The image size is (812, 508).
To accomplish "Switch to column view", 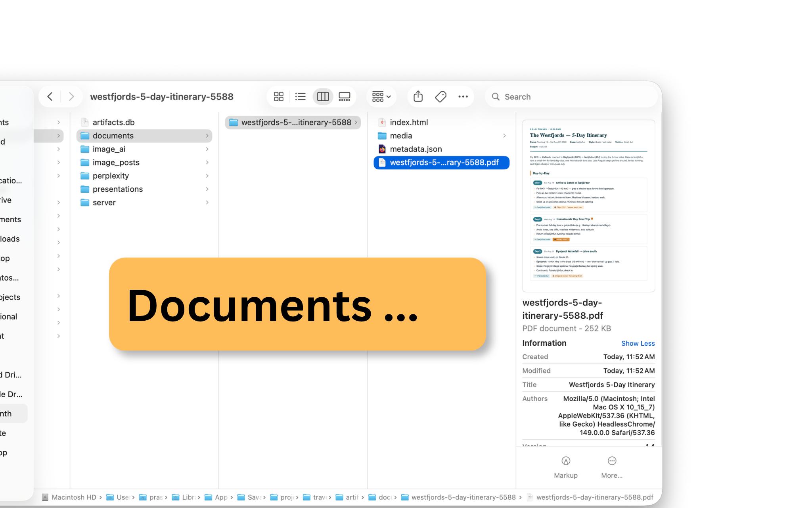I will (323, 96).
